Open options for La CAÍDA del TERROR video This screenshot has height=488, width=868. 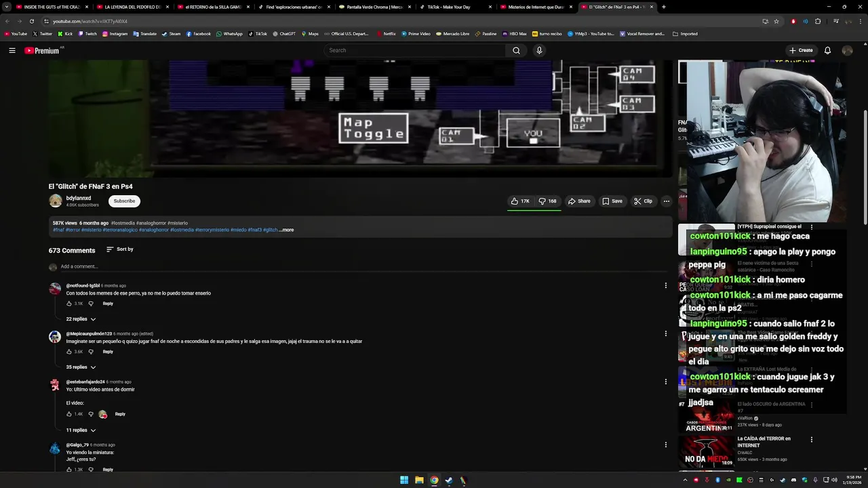tap(811, 439)
